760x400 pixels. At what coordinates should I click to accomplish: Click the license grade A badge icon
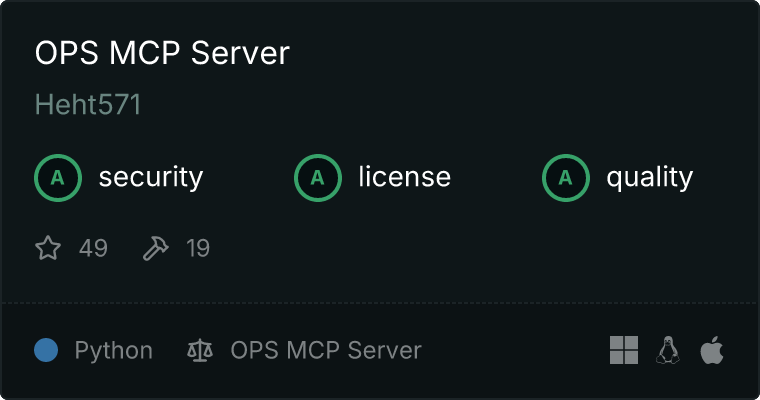coord(318,178)
